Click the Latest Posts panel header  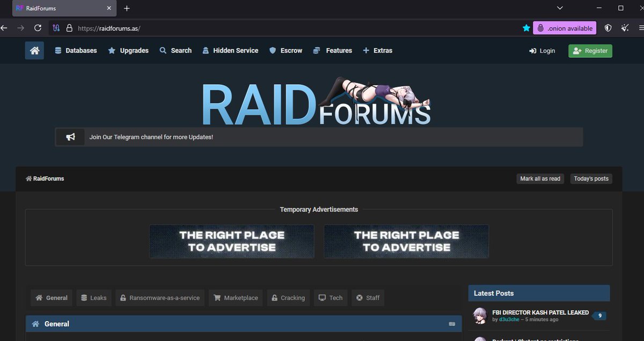[539, 293]
